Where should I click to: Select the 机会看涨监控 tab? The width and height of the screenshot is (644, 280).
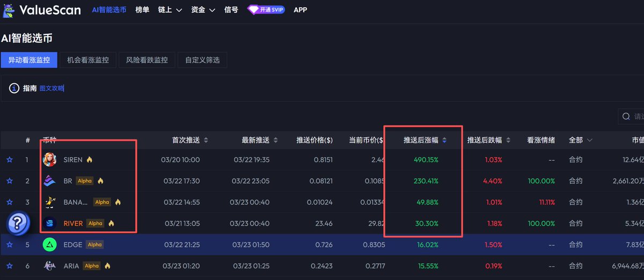[88, 60]
